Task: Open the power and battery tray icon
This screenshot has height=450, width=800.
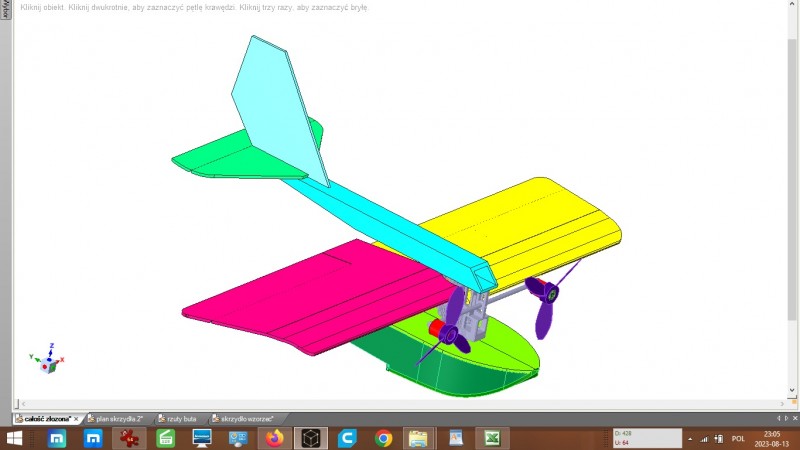Action: coord(719,439)
